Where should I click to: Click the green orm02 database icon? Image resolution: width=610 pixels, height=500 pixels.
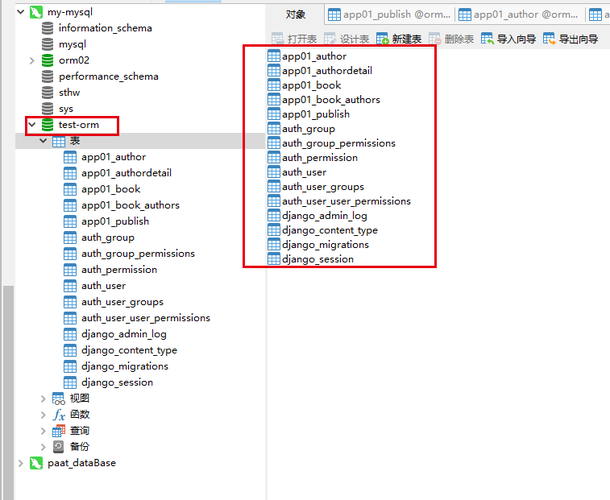tap(47, 61)
